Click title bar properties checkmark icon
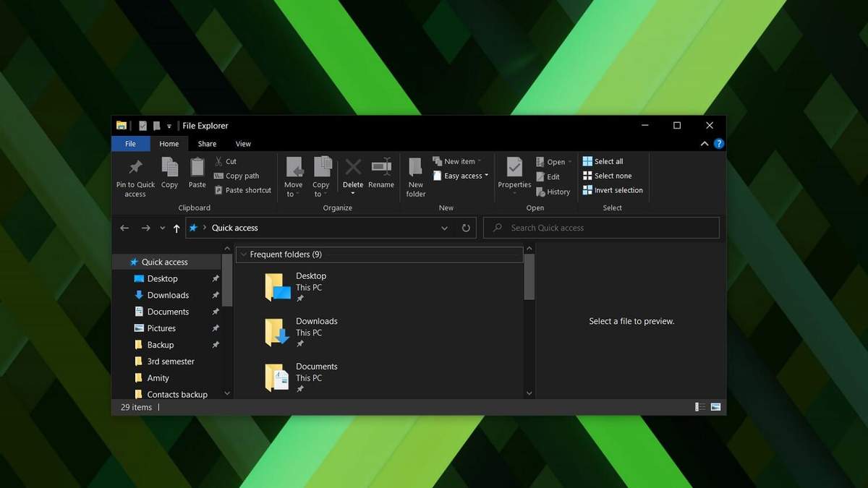The image size is (868, 488). (x=142, y=126)
